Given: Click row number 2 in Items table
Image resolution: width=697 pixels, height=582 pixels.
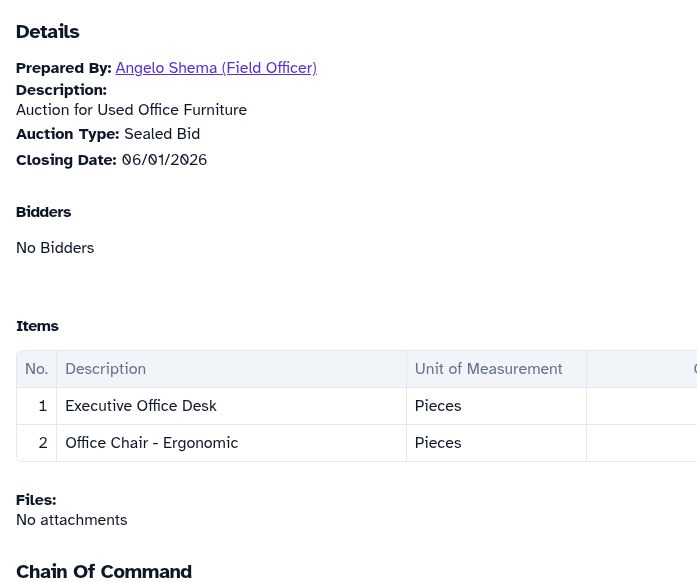Looking at the screenshot, I should [x=42, y=443].
